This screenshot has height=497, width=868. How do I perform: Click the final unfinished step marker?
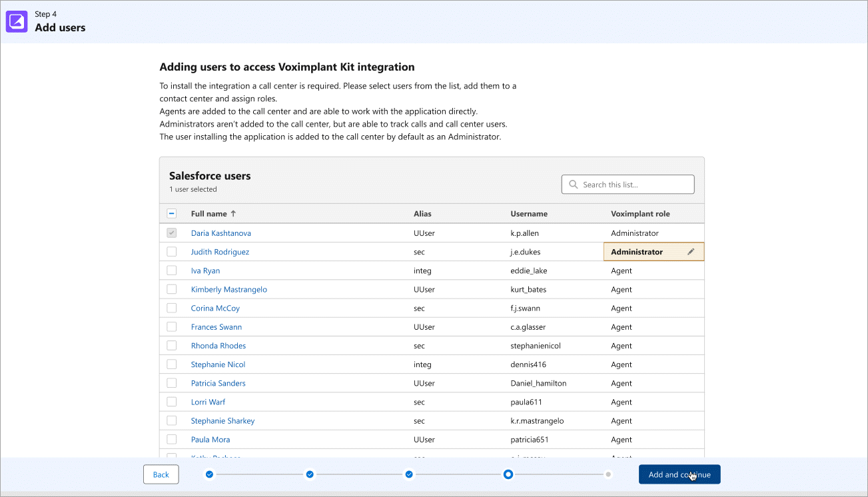pyautogui.click(x=608, y=474)
